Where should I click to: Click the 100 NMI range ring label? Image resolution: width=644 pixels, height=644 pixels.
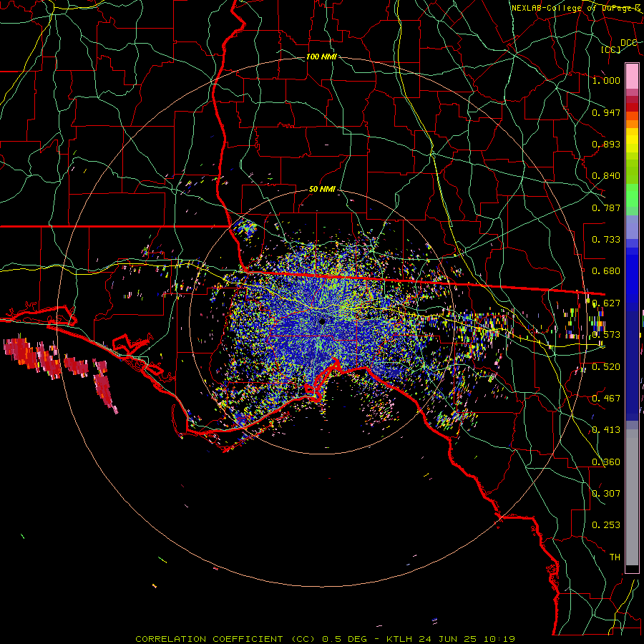click(x=321, y=57)
